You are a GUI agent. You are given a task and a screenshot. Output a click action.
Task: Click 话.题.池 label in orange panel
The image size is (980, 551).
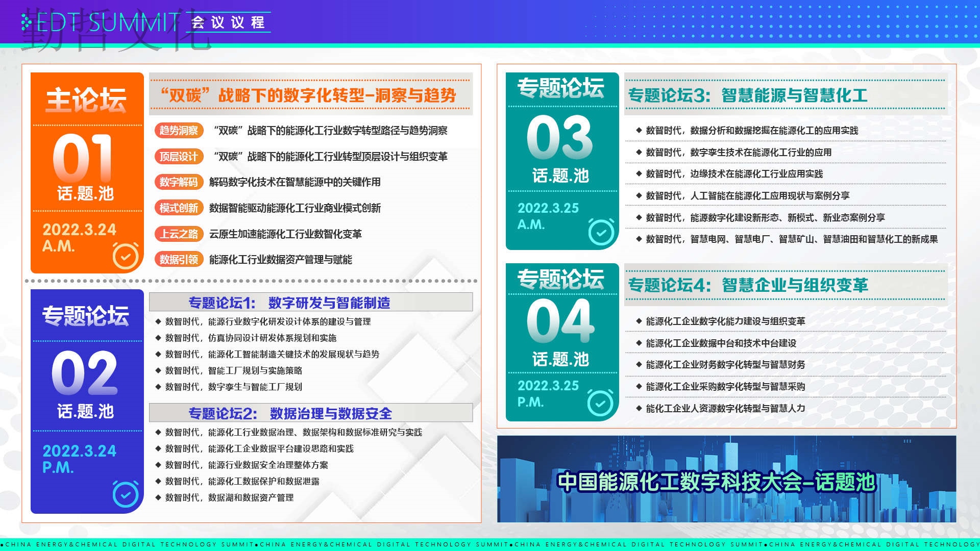pos(85,194)
